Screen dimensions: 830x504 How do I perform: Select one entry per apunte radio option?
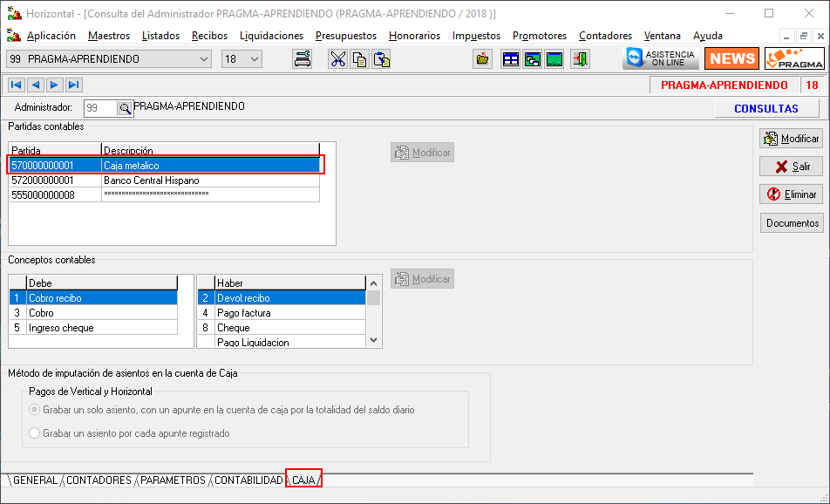tap(34, 433)
